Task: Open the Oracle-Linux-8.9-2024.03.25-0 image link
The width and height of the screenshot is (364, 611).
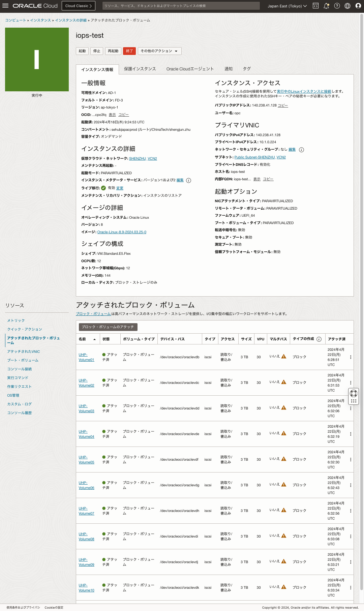Action: (122, 232)
